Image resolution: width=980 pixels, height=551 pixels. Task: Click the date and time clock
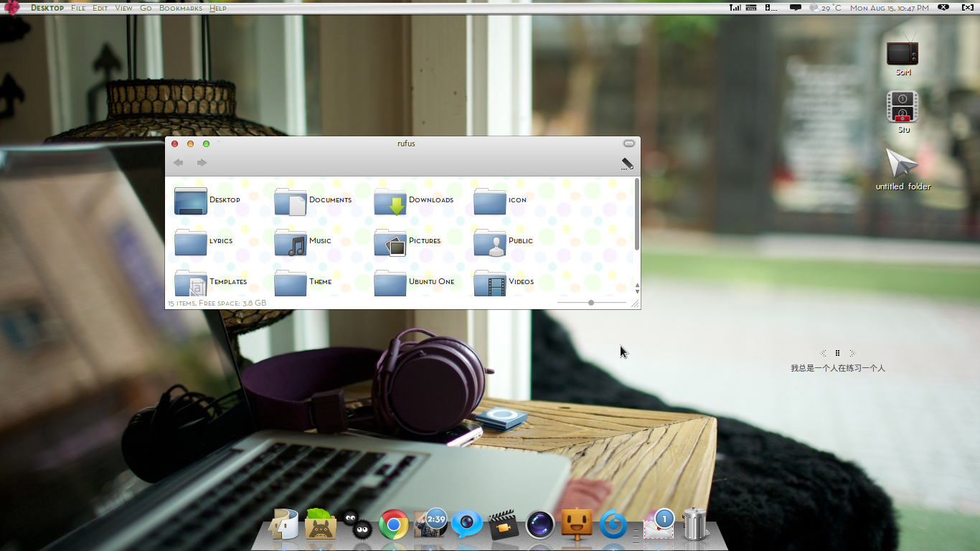(x=889, y=8)
